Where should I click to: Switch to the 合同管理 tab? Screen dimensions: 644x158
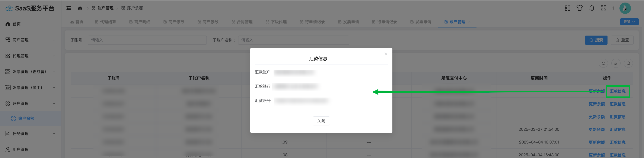(x=242, y=22)
